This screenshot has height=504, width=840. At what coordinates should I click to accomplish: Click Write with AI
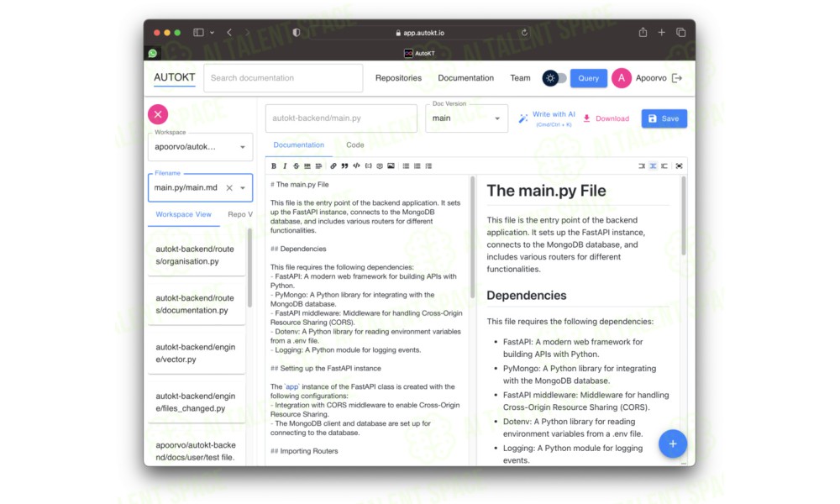pos(547,118)
